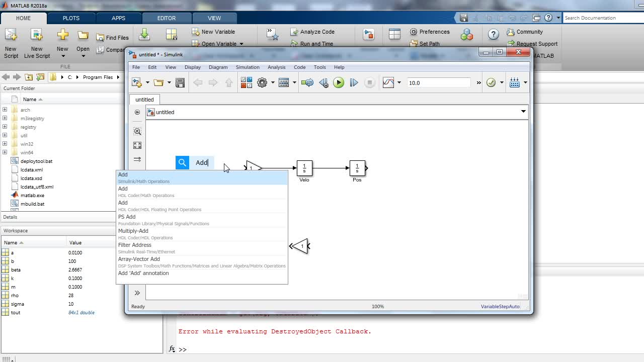Expand the Model Explorer dropdown arrow
The width and height of the screenshot is (644, 362).
(294, 83)
